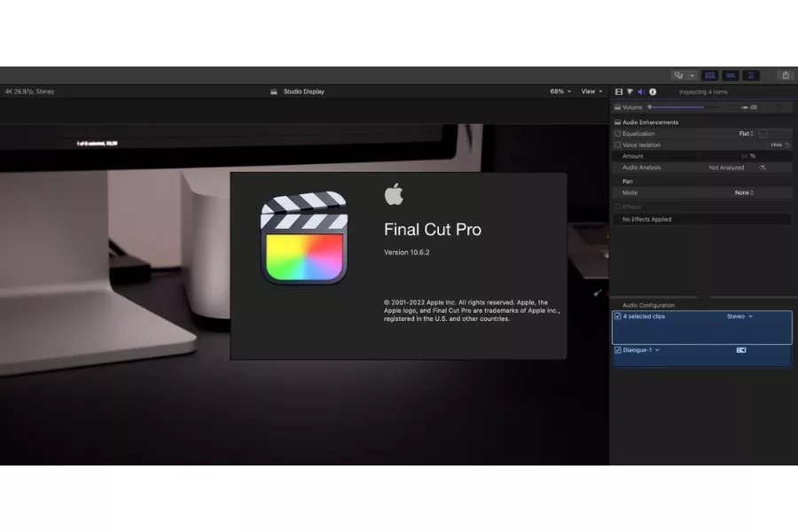The image size is (798, 532).
Task: Click the 4K 29.97p, Stereo format text
Action: [29, 91]
